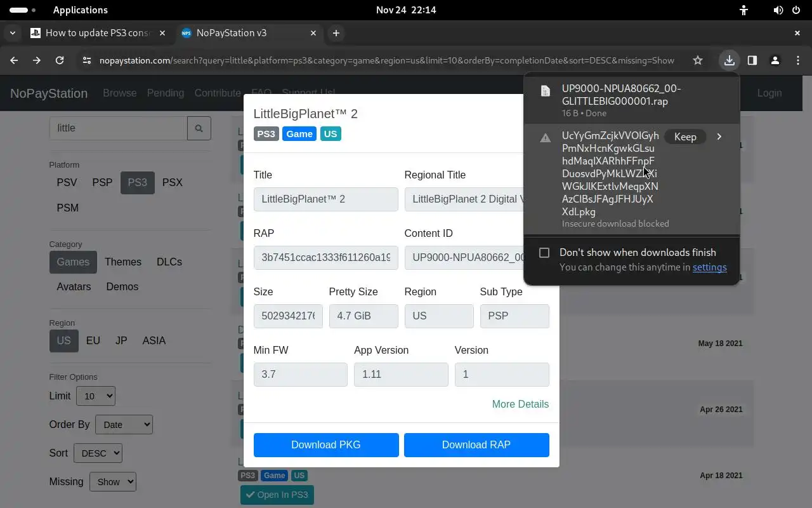The image size is (812, 508).
Task: Open the clock Nov 24 22:14
Action: pos(406,10)
